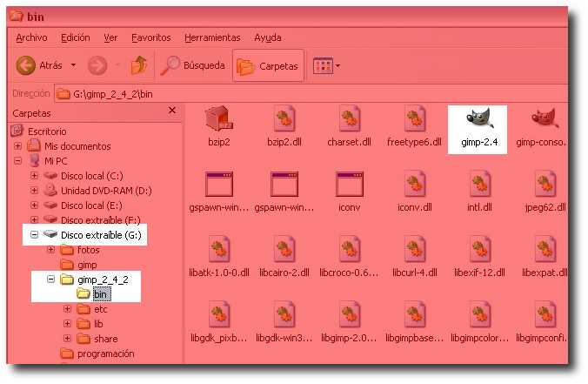588x384 pixels.
Task: Expand the etc folder node
Action: 67,308
